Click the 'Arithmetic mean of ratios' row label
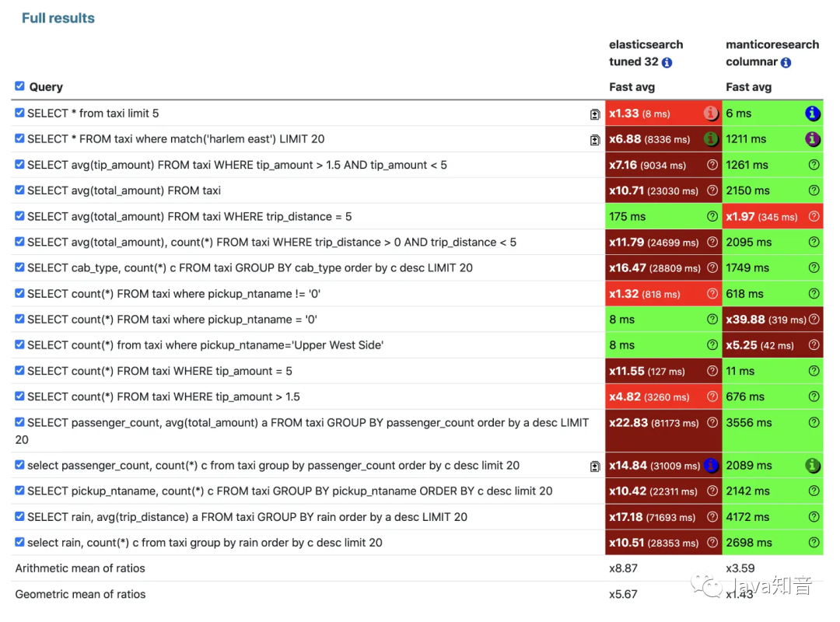The width and height of the screenshot is (840, 622). click(x=80, y=568)
